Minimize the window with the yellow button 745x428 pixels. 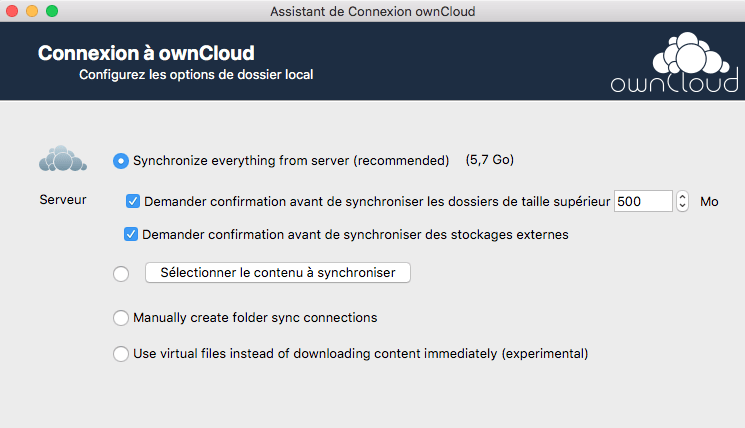pos(32,11)
